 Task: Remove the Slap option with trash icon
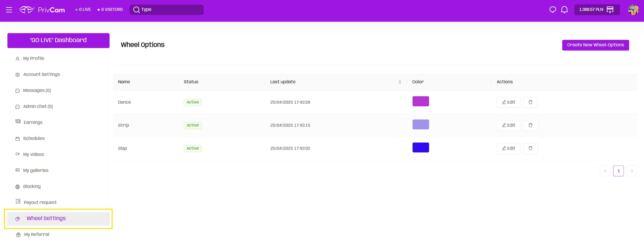pos(530,148)
